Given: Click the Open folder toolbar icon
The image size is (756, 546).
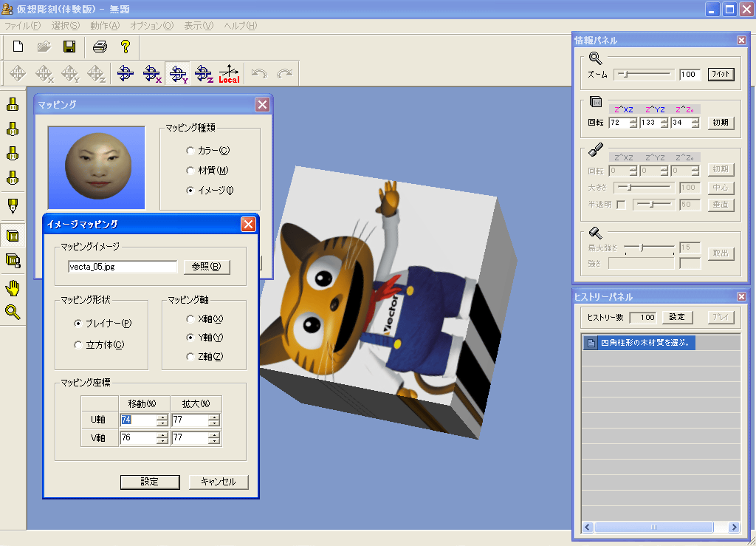Looking at the screenshot, I should [x=44, y=47].
